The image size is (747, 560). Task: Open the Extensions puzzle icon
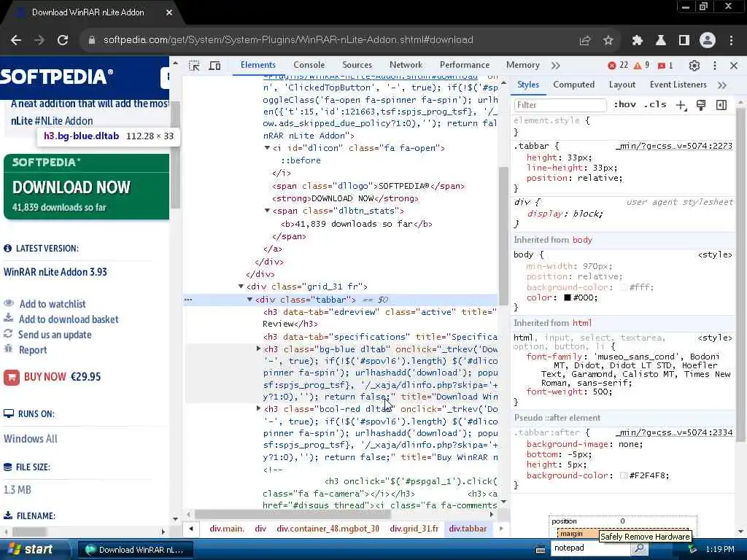pyautogui.click(x=638, y=41)
